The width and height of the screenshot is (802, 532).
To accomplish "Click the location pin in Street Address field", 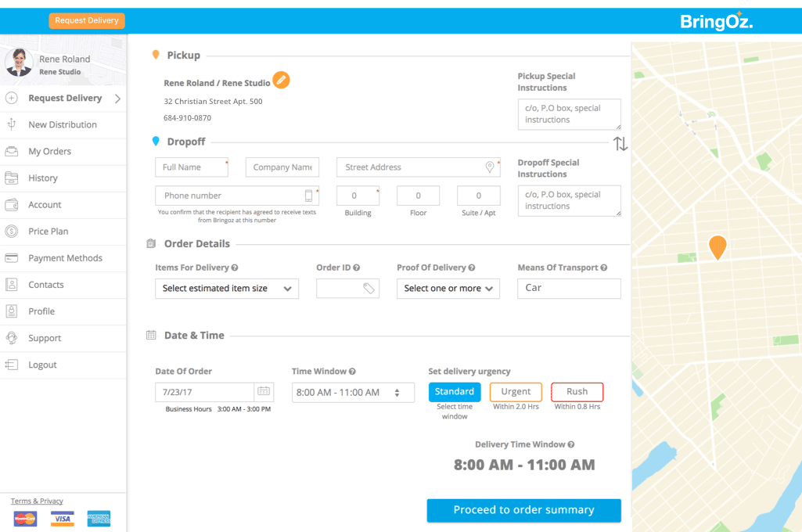I will point(490,167).
